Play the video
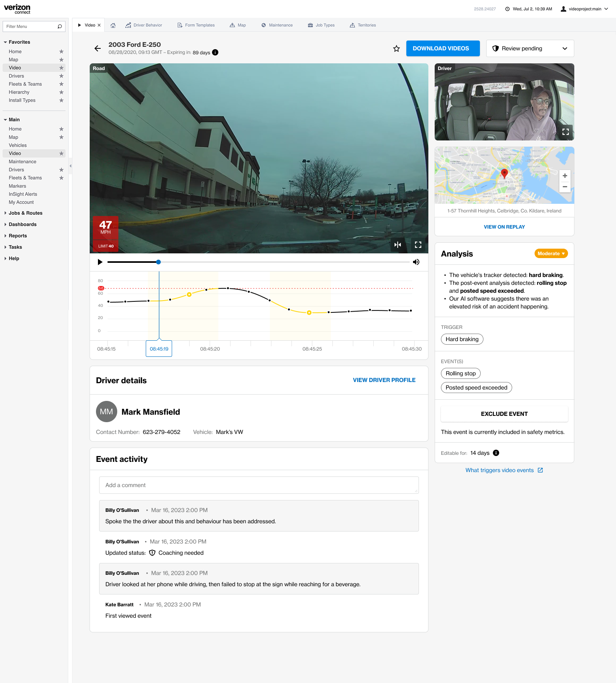 [100, 262]
